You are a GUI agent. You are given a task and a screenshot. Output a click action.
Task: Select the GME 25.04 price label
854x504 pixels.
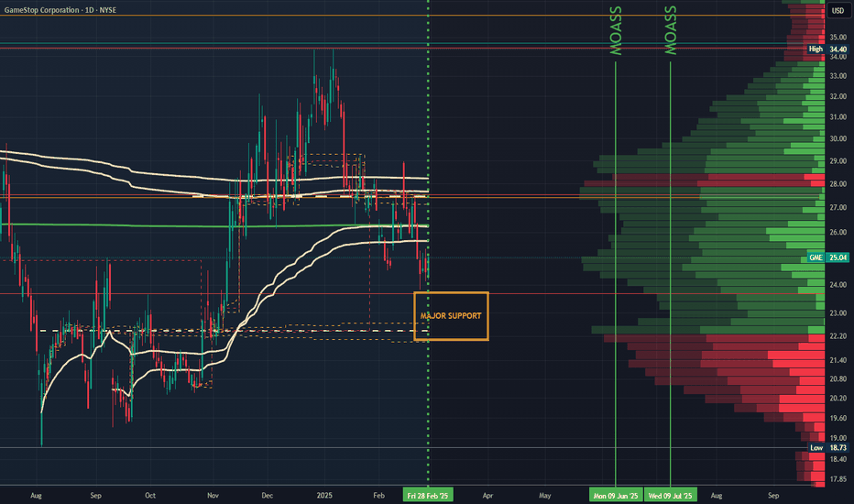827,257
